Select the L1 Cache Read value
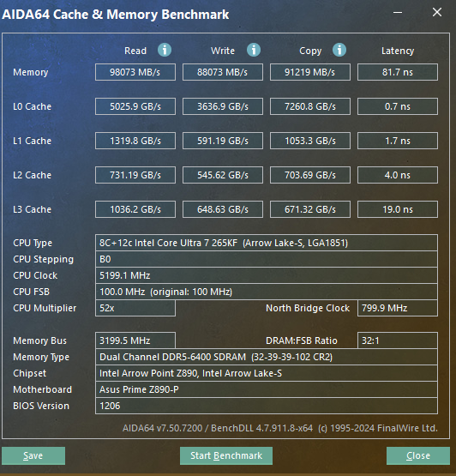The image size is (456, 476). pos(135,141)
